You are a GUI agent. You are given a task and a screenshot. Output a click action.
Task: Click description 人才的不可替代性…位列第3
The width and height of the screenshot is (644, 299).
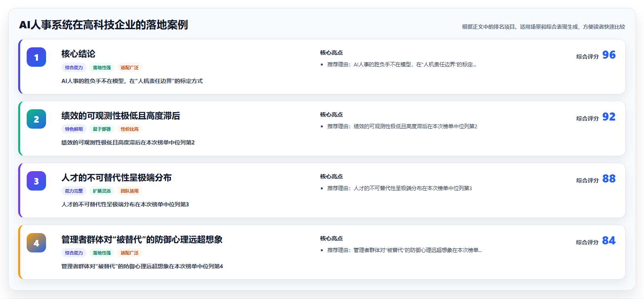coord(125,204)
